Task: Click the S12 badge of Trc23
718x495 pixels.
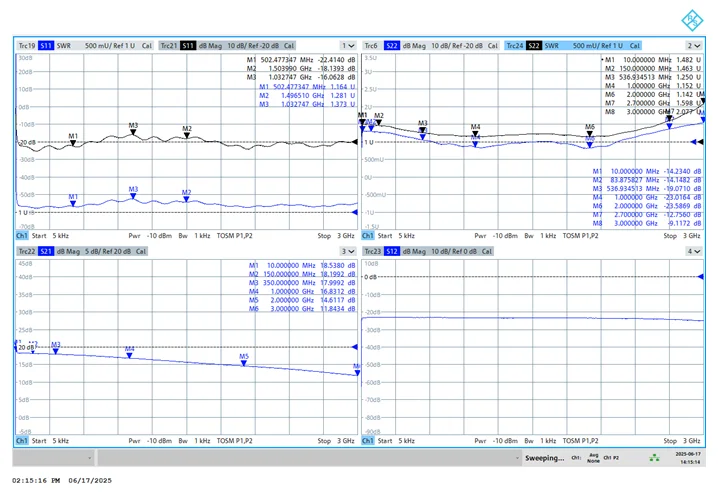Action: click(392, 251)
